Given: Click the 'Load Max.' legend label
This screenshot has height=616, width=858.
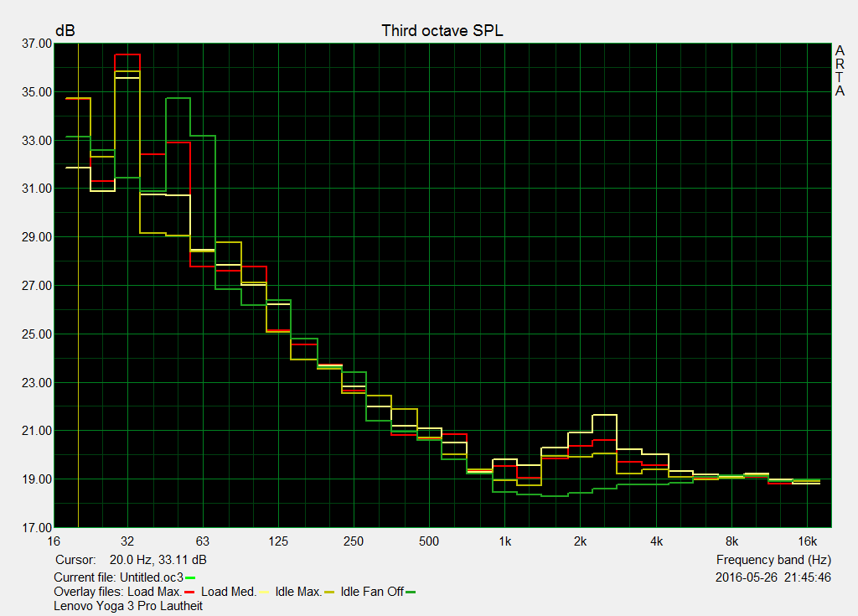Looking at the screenshot, I should point(155,592).
